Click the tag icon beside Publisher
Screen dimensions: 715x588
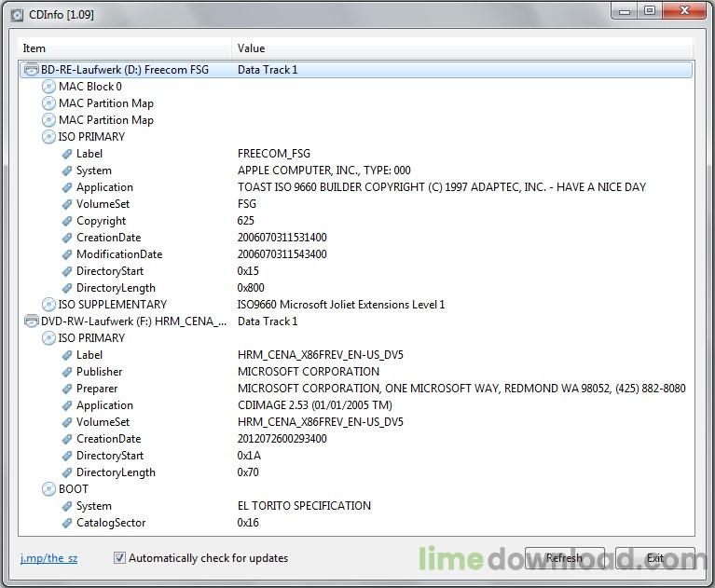pos(67,372)
